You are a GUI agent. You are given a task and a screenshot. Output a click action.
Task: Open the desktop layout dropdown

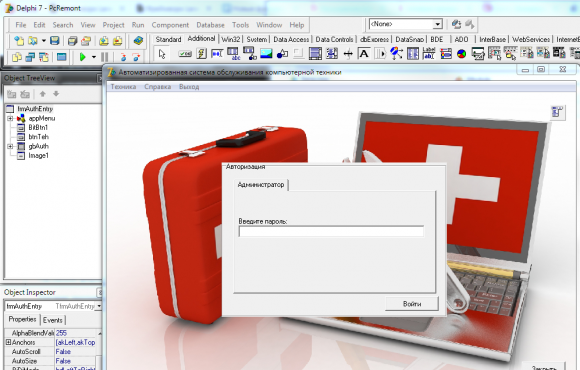pos(438,24)
